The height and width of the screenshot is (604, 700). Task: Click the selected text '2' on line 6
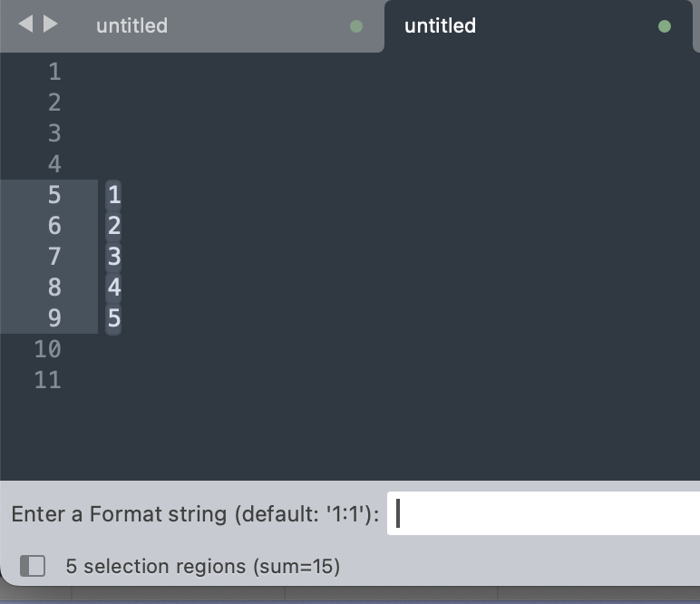[x=114, y=226]
